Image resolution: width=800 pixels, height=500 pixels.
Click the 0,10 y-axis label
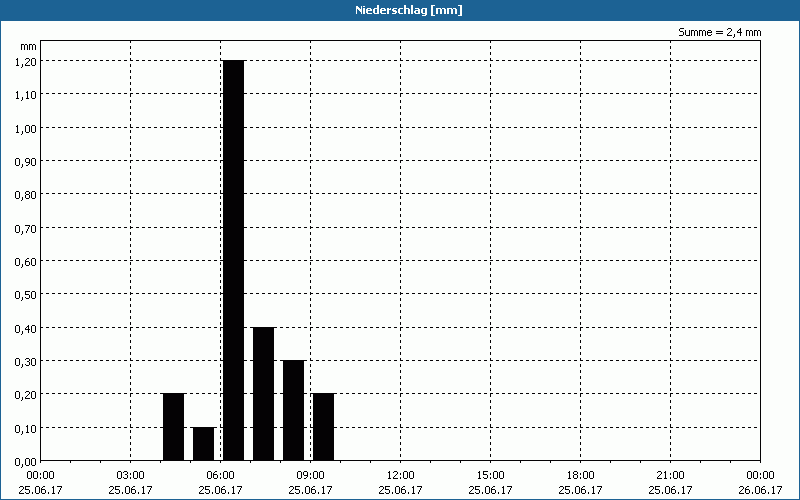click(x=26, y=428)
